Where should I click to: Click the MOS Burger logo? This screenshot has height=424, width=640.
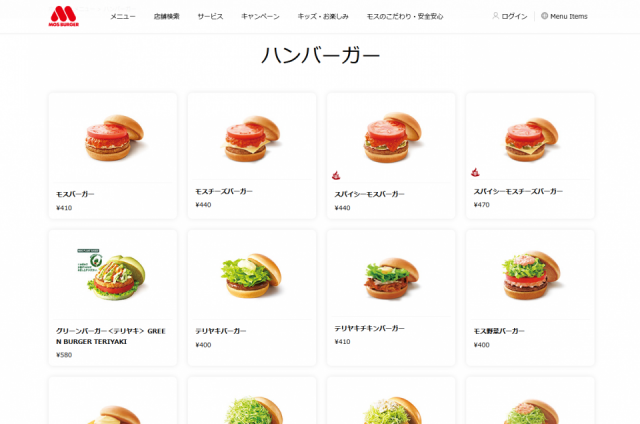point(64,16)
